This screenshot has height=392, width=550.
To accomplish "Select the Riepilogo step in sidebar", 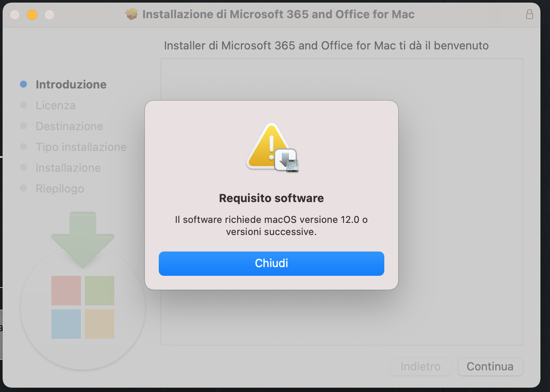I will 60,189.
